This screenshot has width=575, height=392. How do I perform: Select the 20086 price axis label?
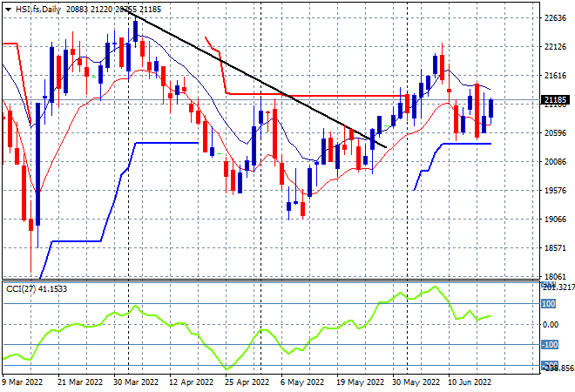click(x=555, y=162)
